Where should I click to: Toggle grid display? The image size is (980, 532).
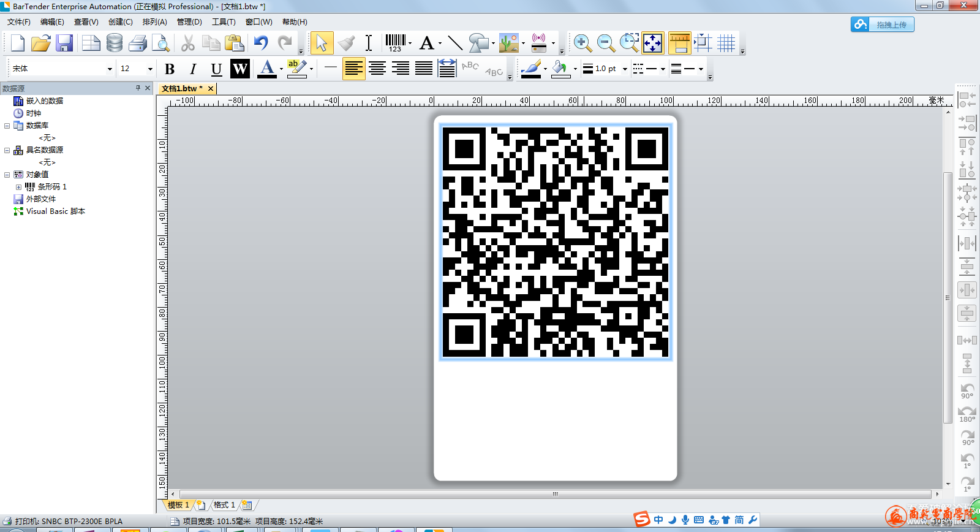coord(726,43)
